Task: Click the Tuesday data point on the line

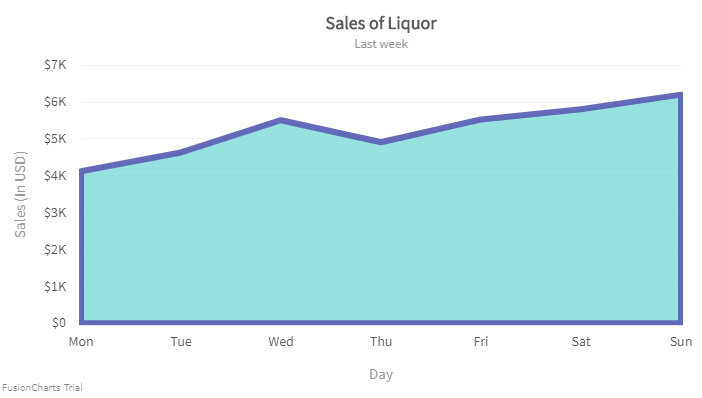Action: click(x=181, y=153)
